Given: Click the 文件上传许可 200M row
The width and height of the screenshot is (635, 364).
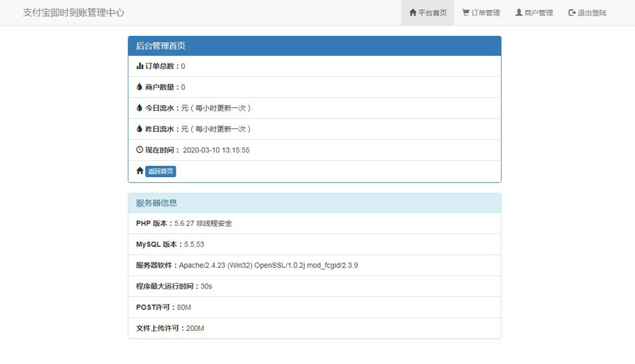Looking at the screenshot, I should click(x=315, y=328).
